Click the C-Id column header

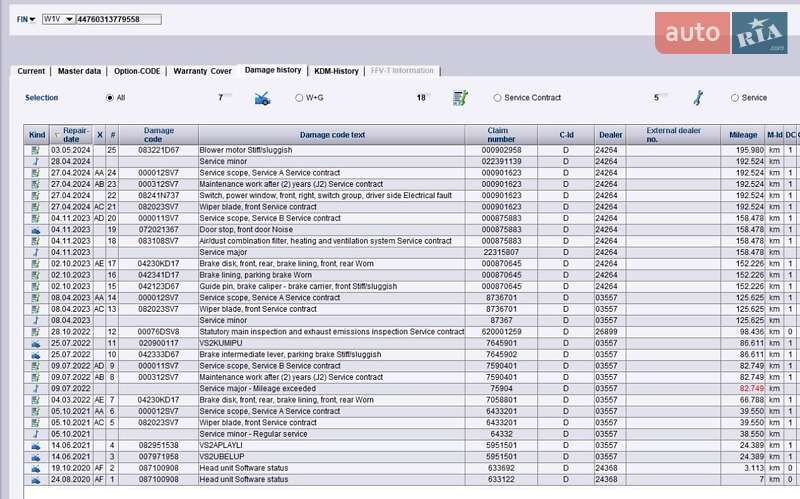coord(566,135)
